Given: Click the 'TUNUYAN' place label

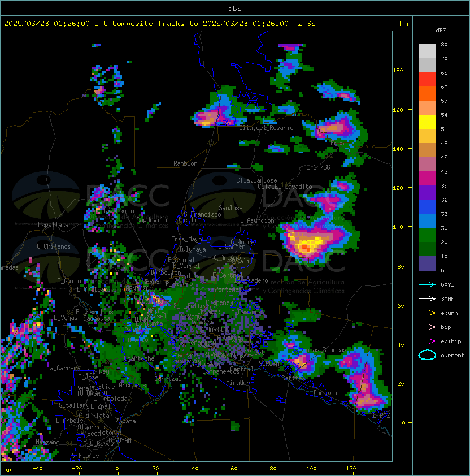Looking at the screenshot, I should click(120, 440).
